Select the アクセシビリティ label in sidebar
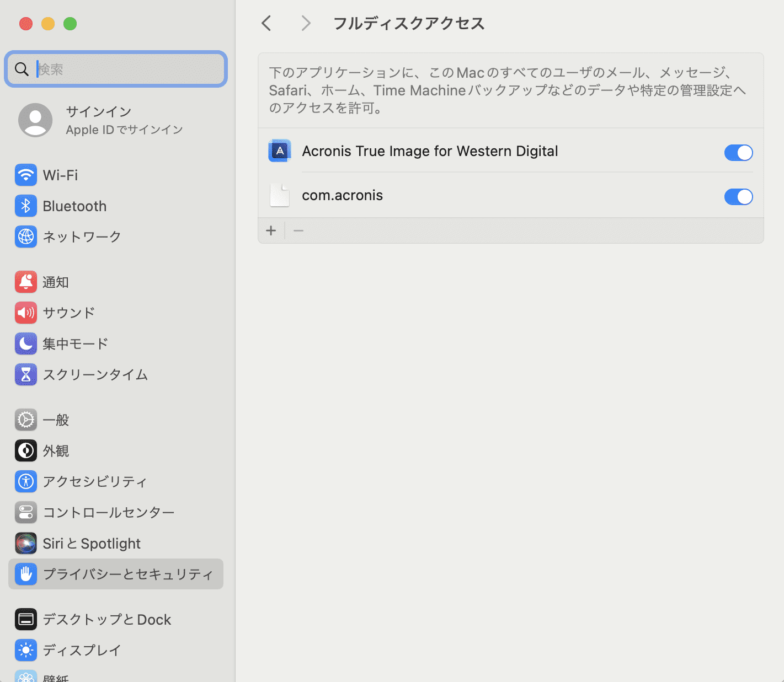The height and width of the screenshot is (682, 784). [x=95, y=481]
